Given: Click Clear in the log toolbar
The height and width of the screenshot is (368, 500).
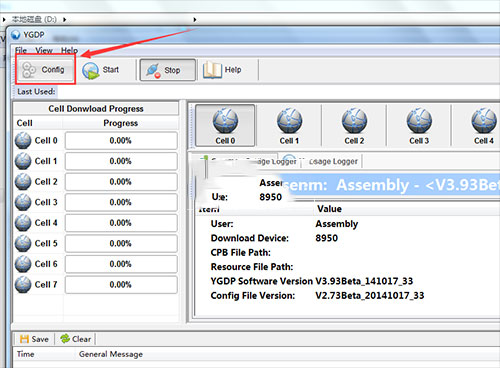Looking at the screenshot, I should click(75, 339).
